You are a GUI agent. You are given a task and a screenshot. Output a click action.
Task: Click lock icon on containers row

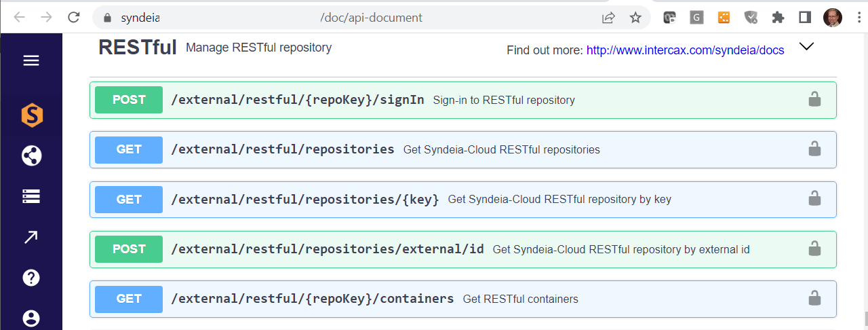tap(814, 298)
